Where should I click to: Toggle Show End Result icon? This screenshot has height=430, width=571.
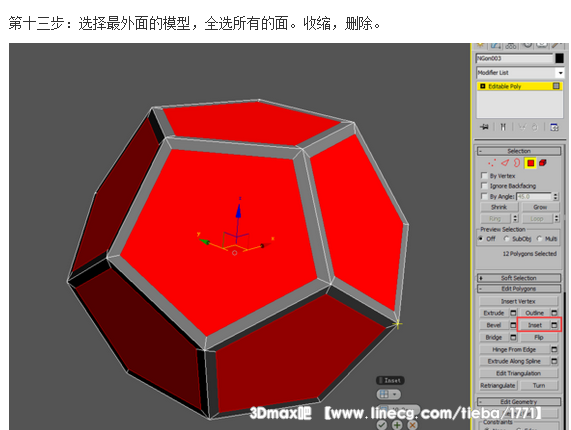pyautogui.click(x=503, y=127)
